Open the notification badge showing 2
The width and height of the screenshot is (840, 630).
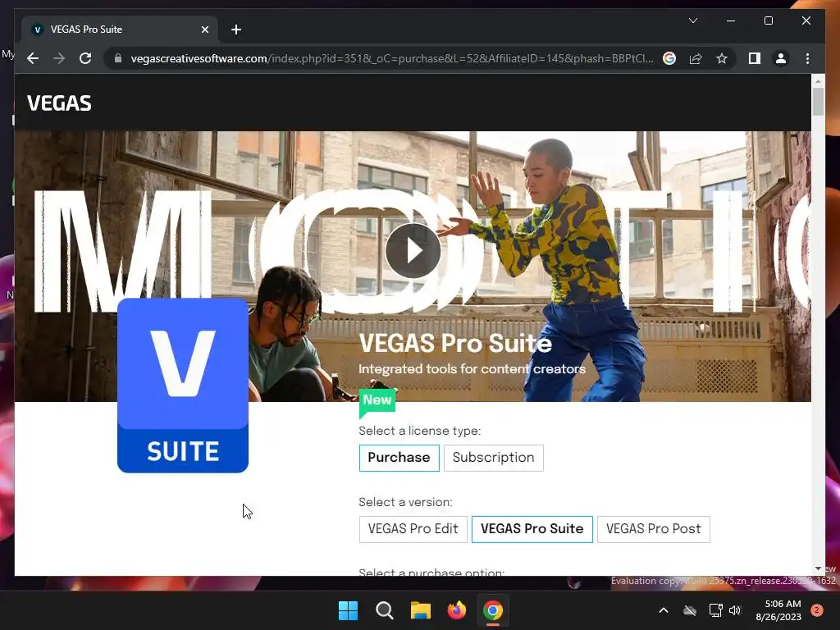817,610
